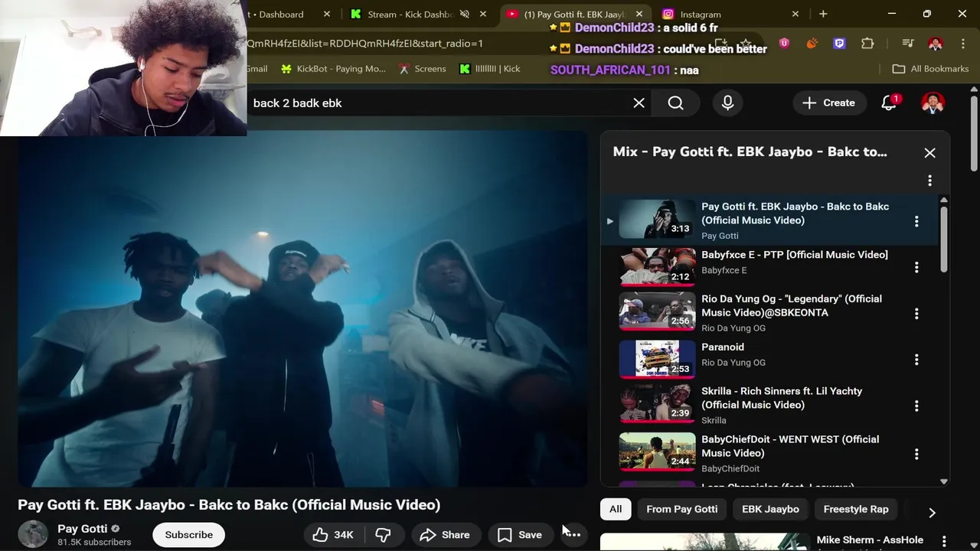Open more actions three-dot menu under video
The height and width of the screenshot is (551, 980).
click(x=573, y=535)
